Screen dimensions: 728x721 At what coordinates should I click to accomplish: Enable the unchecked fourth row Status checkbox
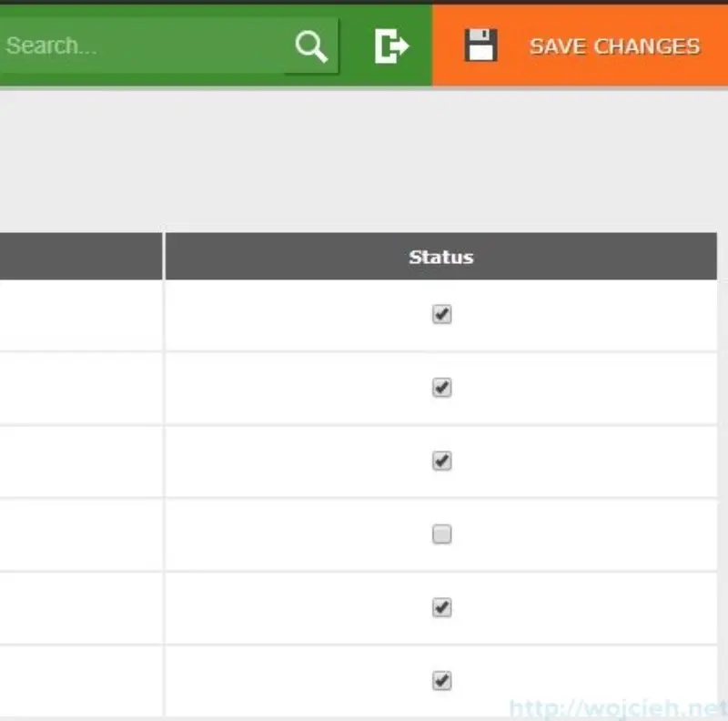point(441,535)
